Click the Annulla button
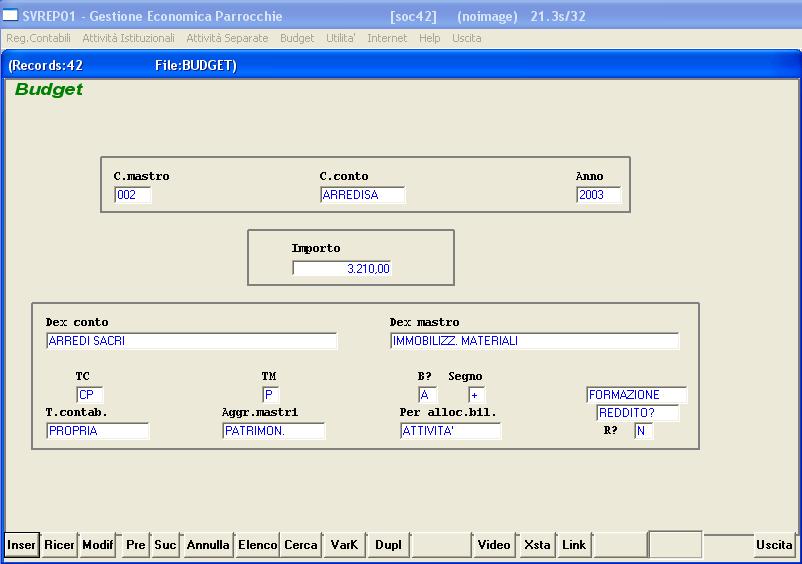The image size is (802, 564). (x=208, y=545)
